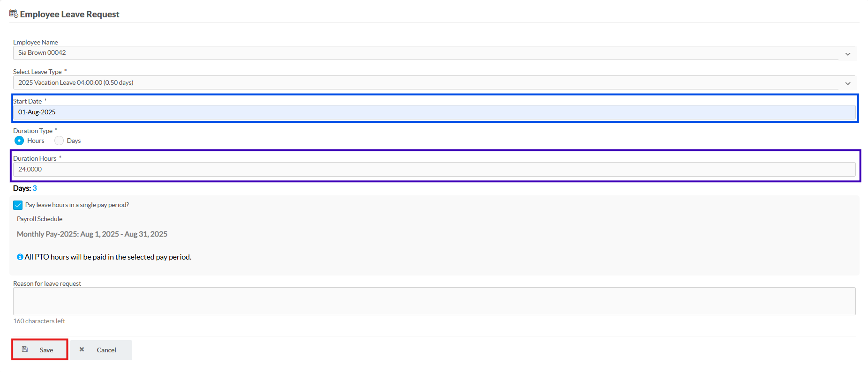Click the floppy disk icon on Save
The height and width of the screenshot is (372, 868).
(25, 350)
